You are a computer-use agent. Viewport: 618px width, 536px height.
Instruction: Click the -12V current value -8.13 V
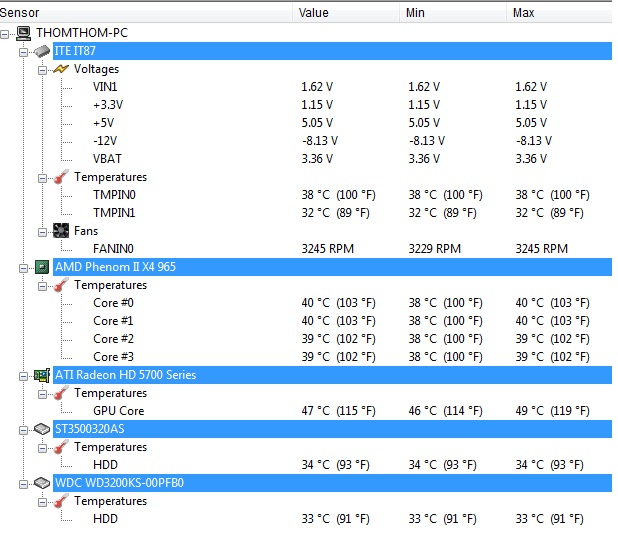click(320, 141)
